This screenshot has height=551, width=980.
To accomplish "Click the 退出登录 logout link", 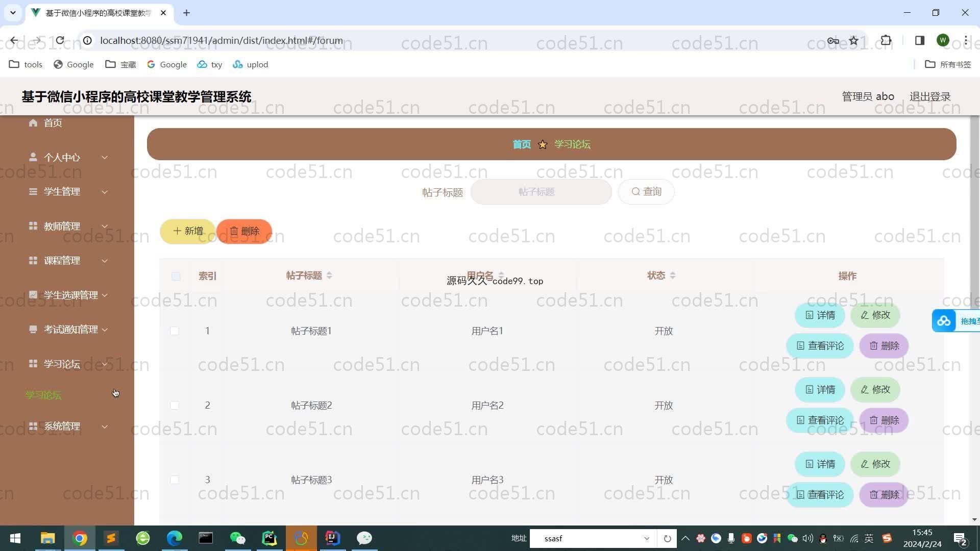I will point(929,96).
